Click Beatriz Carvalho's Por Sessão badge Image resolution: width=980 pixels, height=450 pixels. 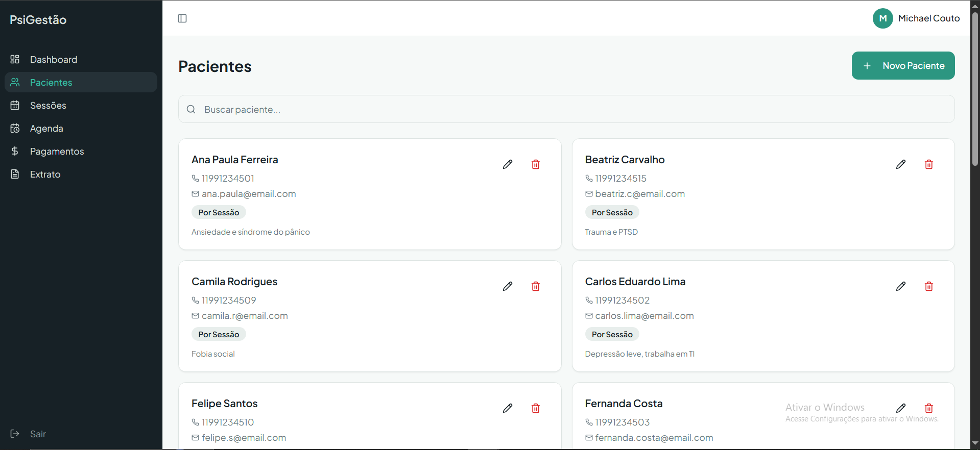tap(612, 212)
